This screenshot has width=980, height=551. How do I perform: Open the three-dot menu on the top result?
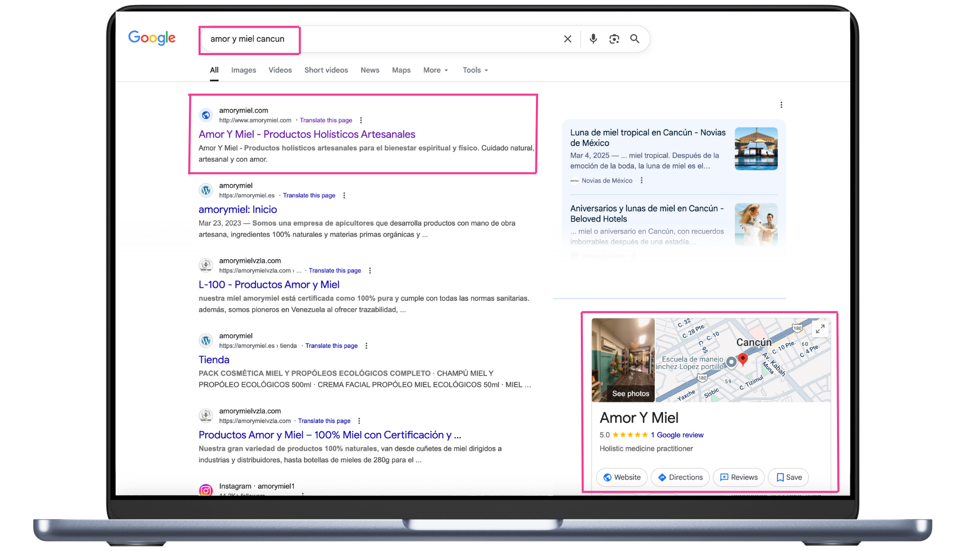361,120
